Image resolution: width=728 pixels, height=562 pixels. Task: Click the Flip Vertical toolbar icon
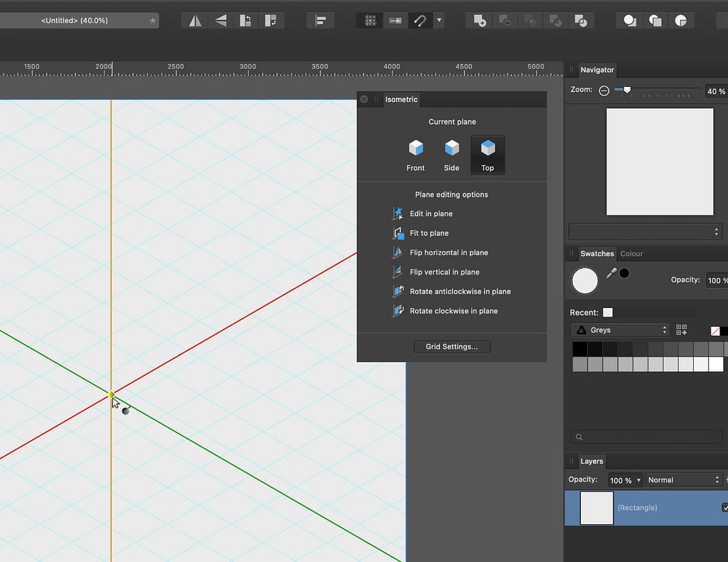point(221,21)
